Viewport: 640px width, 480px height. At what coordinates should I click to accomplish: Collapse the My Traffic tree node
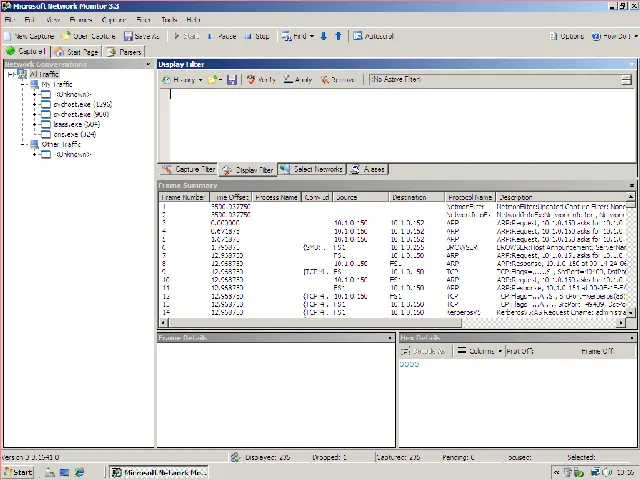[x=23, y=84]
